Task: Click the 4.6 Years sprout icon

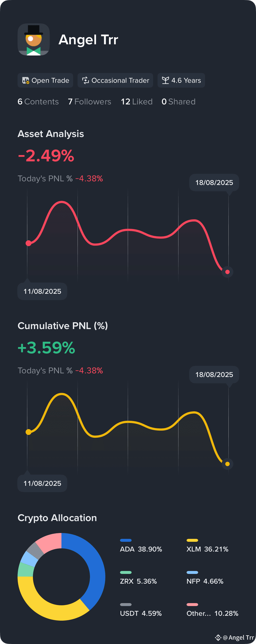Action: coord(165,80)
